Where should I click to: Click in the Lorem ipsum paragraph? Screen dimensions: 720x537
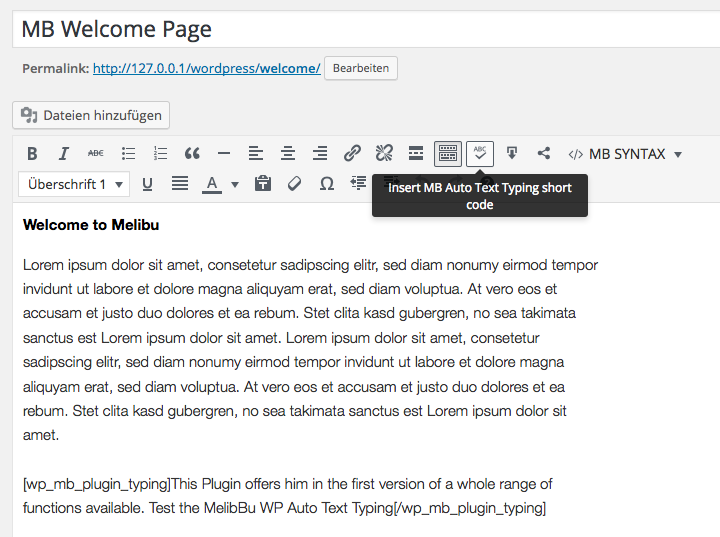pyautogui.click(x=310, y=350)
